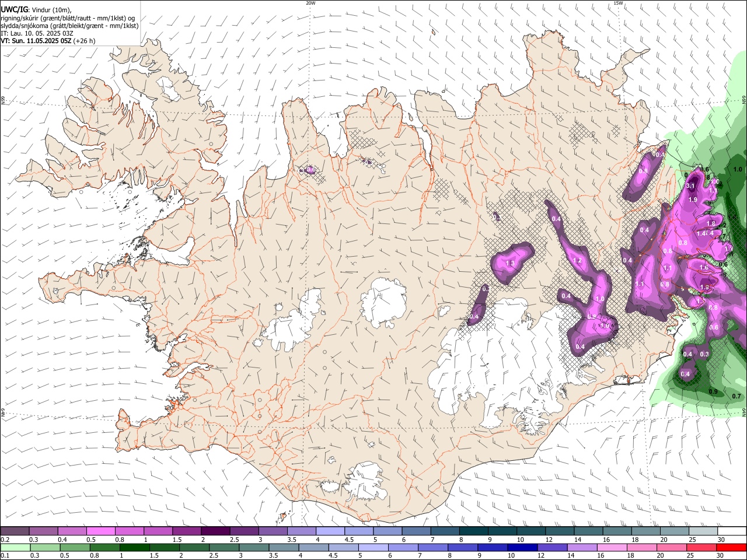Select the bright red rain swatch after 30

[x=731, y=547]
